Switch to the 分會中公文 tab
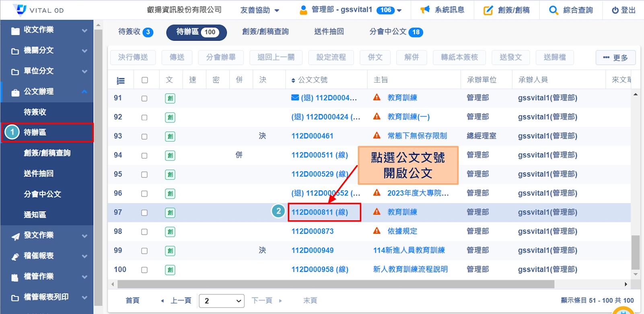 (396, 32)
